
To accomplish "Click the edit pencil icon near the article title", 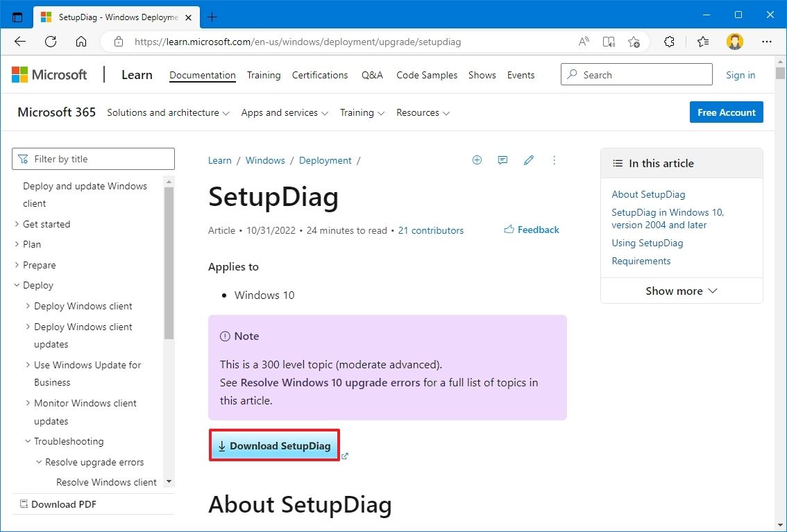I will pyautogui.click(x=528, y=160).
